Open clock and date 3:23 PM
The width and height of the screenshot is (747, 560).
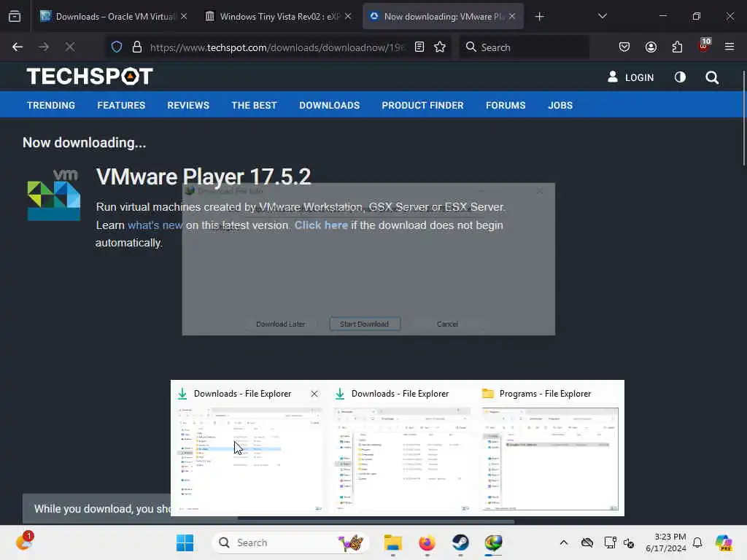[x=666, y=542]
